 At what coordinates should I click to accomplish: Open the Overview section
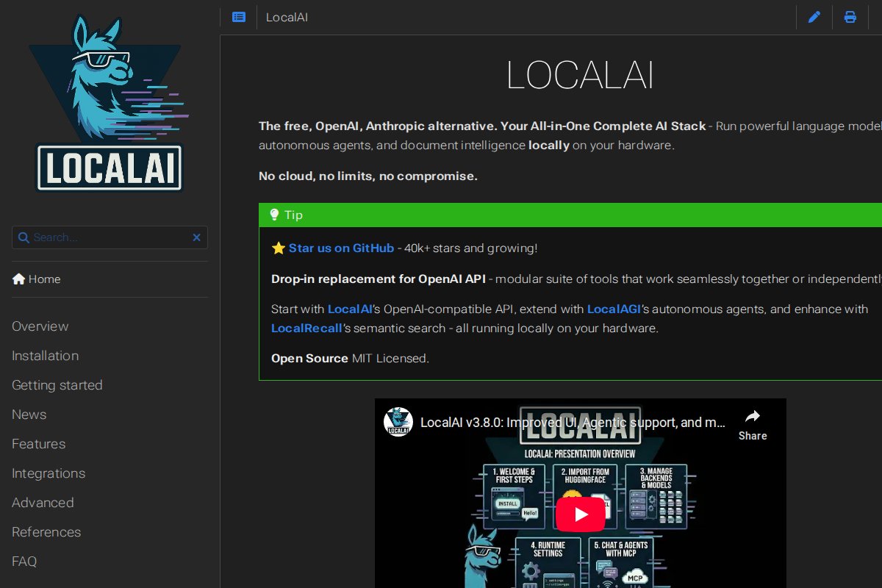click(40, 326)
